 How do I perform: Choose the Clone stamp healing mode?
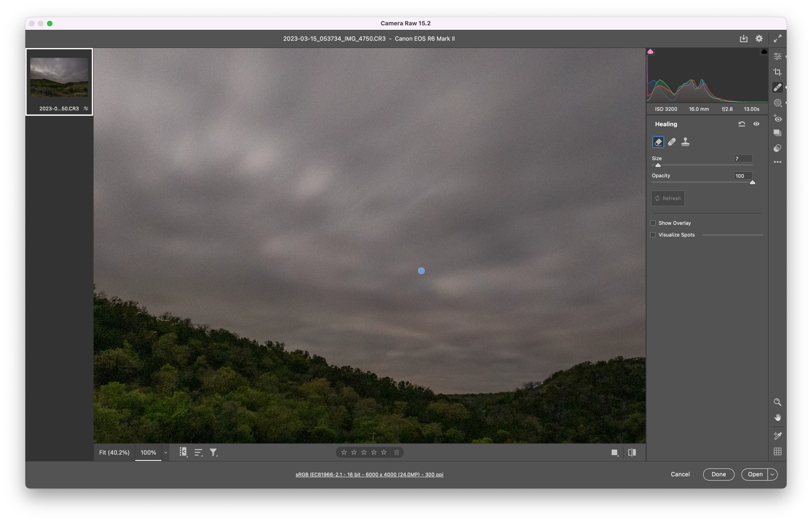(x=685, y=142)
